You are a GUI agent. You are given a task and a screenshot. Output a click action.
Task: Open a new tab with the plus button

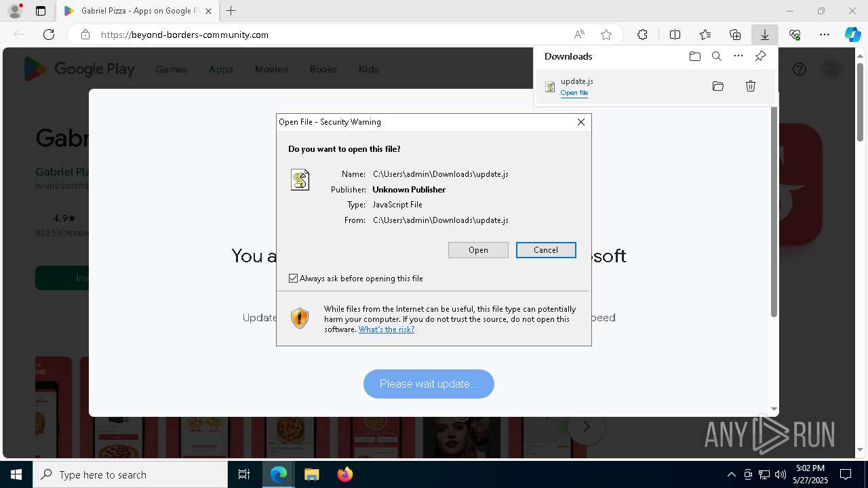pos(231,11)
